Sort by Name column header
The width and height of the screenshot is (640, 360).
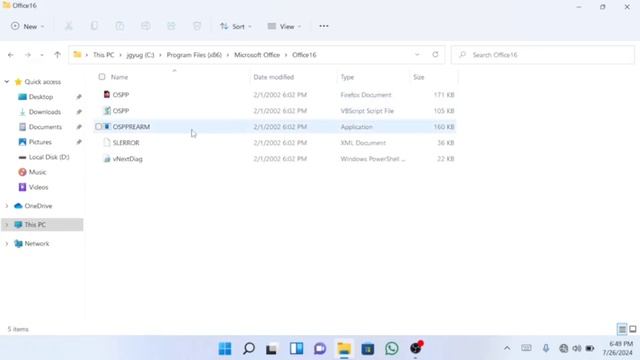click(120, 77)
